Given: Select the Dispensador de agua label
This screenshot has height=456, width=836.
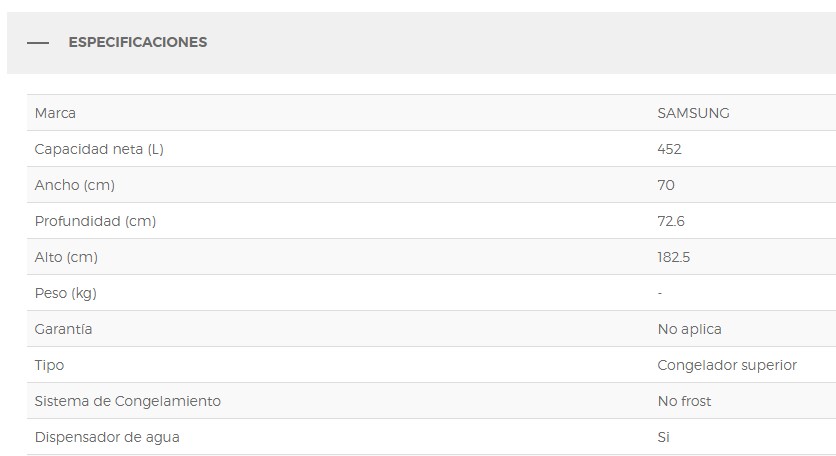Looking at the screenshot, I should (x=107, y=437).
